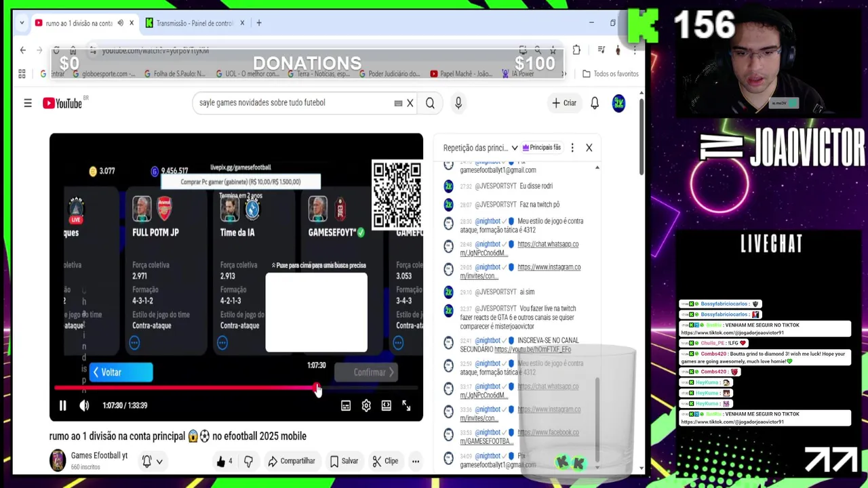This screenshot has height=488, width=868.
Task: Open more actions below the video
Action: coord(416,461)
